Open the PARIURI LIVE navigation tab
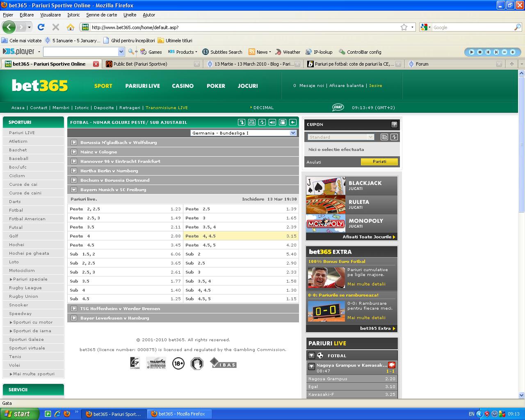525x420 pixels. tap(142, 86)
